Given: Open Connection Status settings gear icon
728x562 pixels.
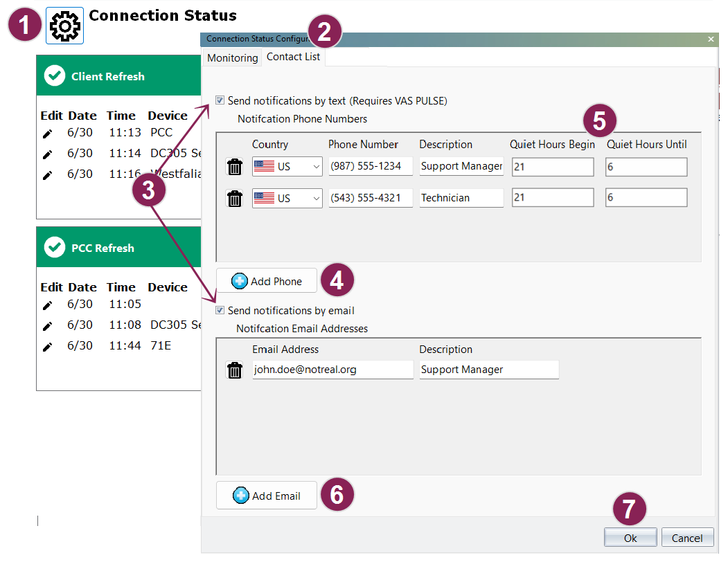Looking at the screenshot, I should point(64,26).
